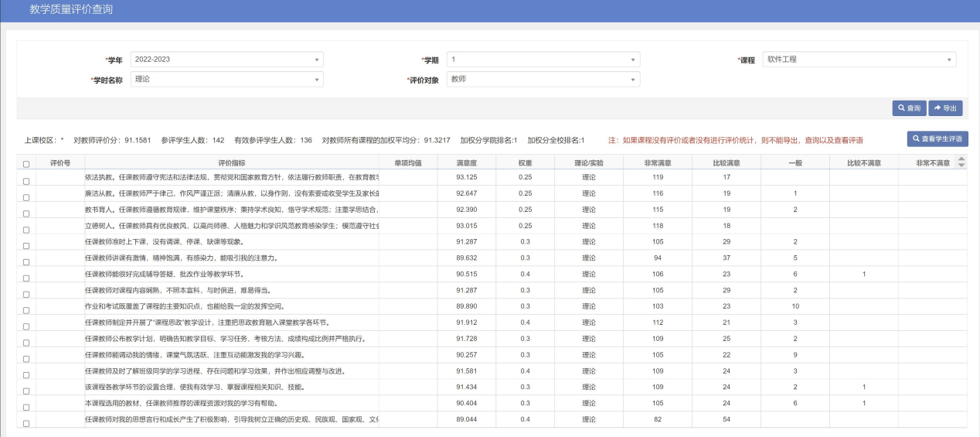
Task: Toggle the select-all checkbox in table header
Action: click(x=26, y=164)
